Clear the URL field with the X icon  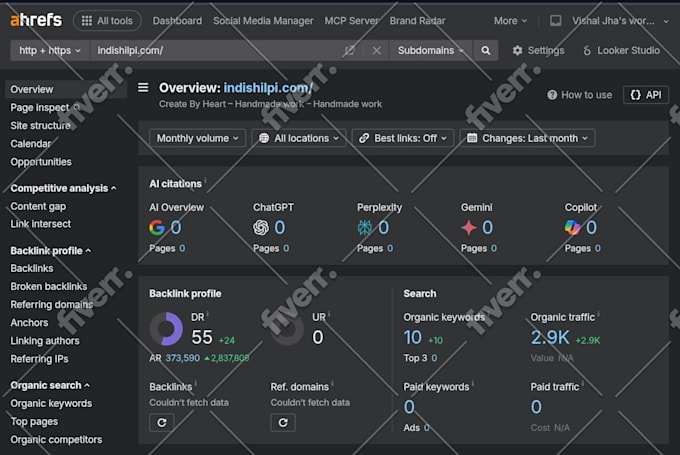pos(376,51)
